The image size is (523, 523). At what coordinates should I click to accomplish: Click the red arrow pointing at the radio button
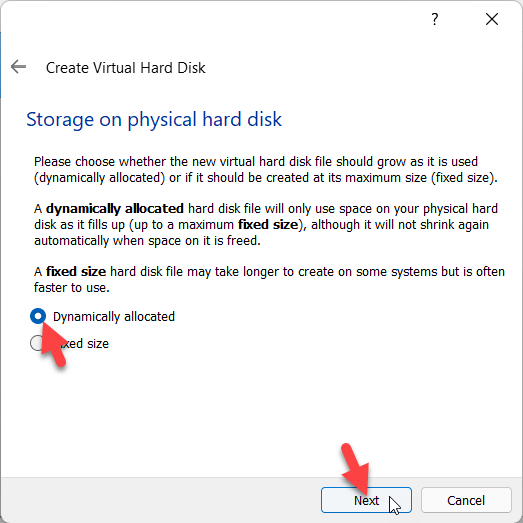[53, 345]
